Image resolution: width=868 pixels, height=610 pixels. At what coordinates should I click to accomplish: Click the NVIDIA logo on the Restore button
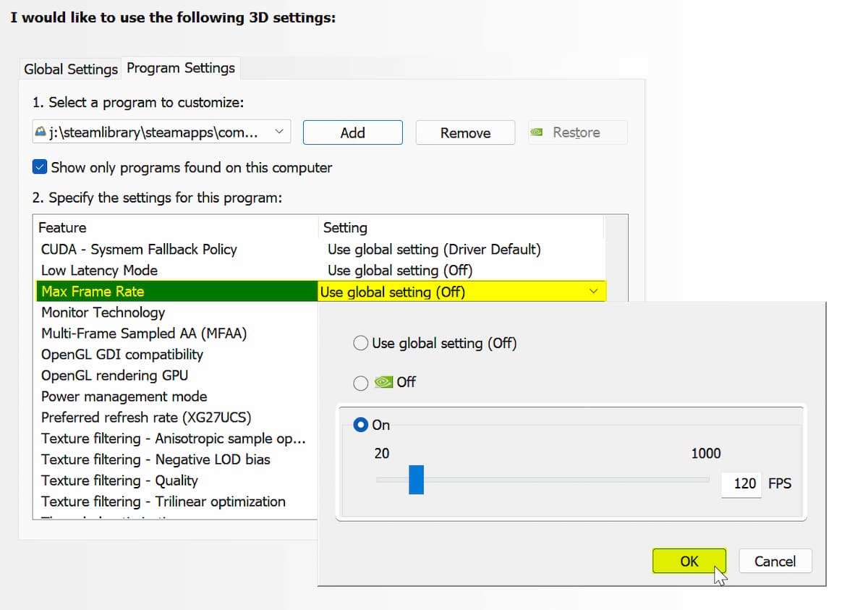click(537, 132)
